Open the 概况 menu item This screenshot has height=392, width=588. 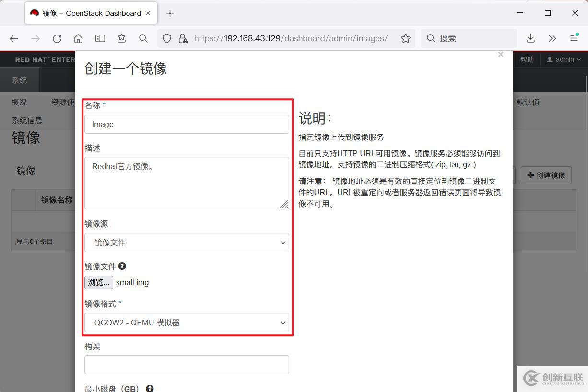pyautogui.click(x=20, y=102)
